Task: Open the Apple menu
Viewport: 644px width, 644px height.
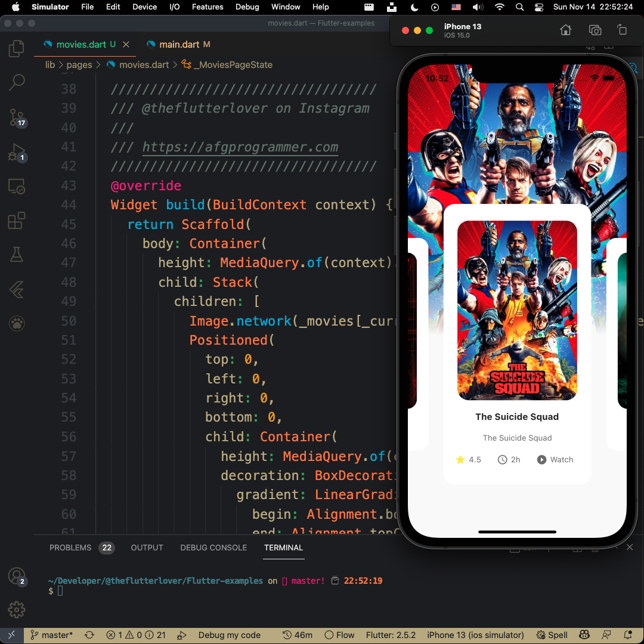Action: click(x=16, y=7)
